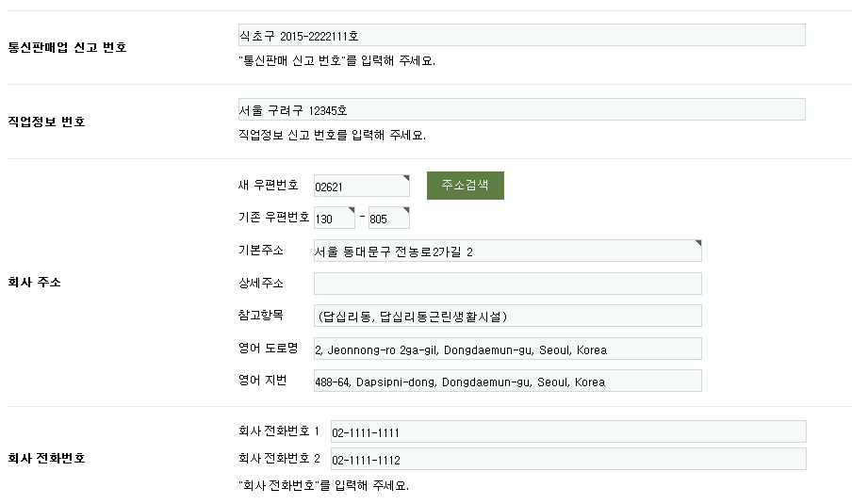This screenshot has width=852, height=504.
Task: Click the bold 회사 전화번호 section label
Action: pos(46,459)
